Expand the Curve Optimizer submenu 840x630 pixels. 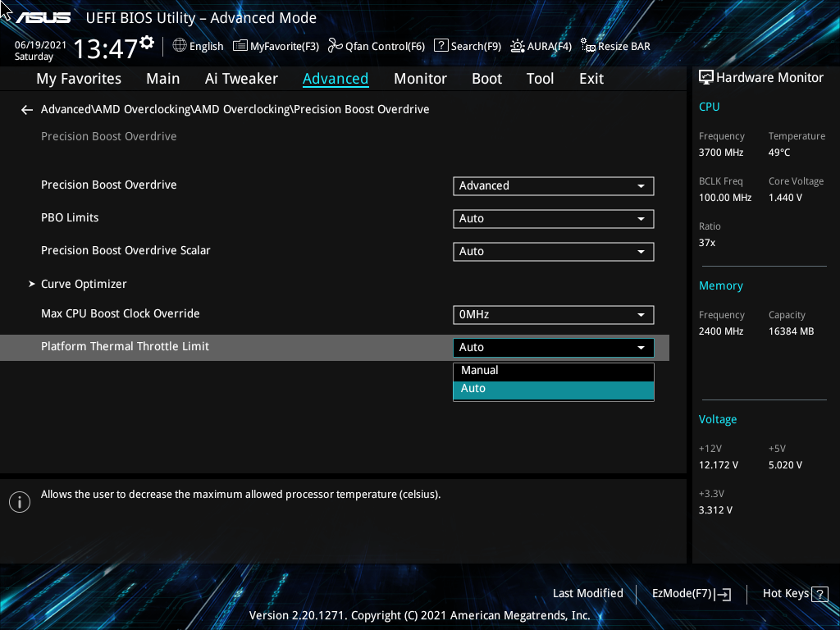[x=84, y=283]
